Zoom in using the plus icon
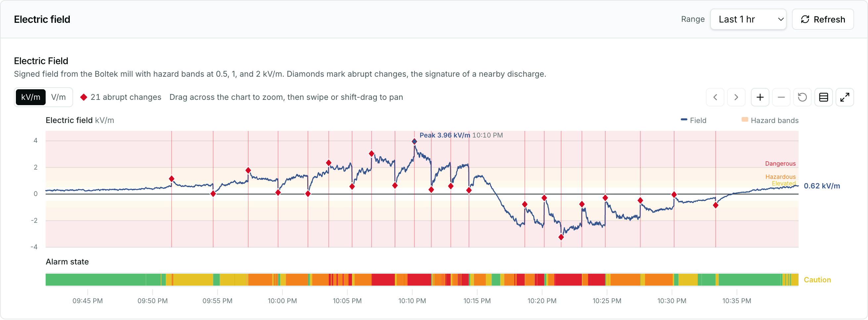This screenshot has height=320, width=868. [760, 97]
